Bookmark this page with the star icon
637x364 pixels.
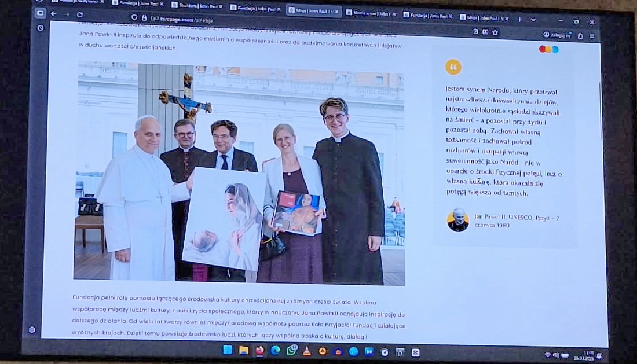pyautogui.click(x=496, y=32)
